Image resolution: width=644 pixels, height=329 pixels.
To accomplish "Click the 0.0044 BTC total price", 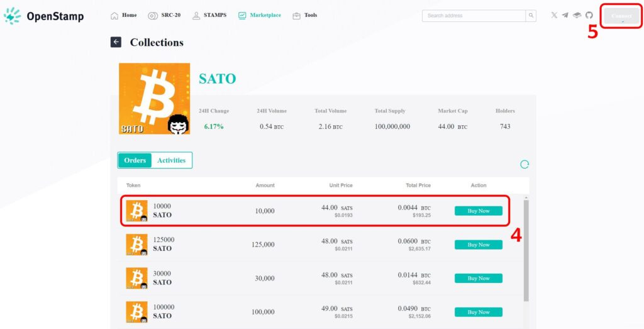I will pos(414,208).
